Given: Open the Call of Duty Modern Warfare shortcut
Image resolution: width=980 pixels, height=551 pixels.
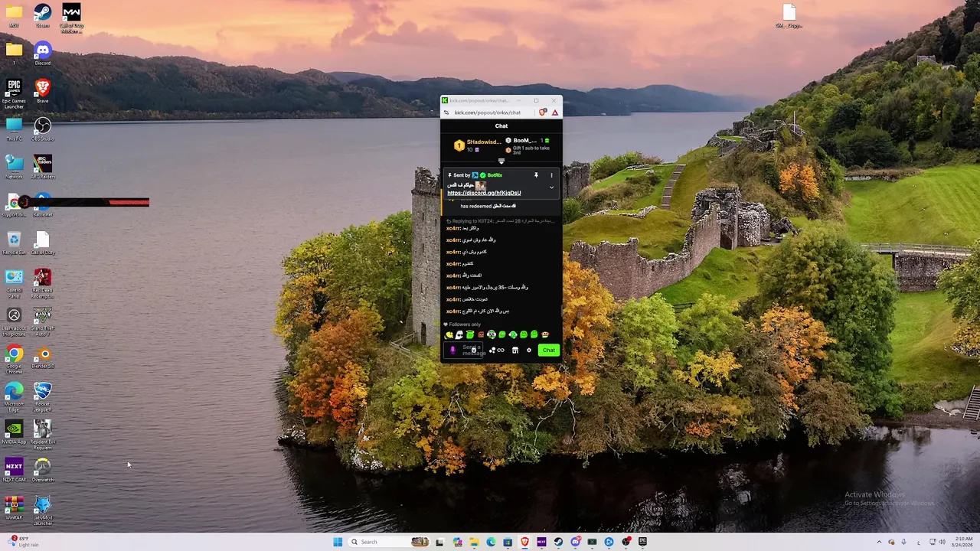Looking at the screenshot, I should 71,18.
